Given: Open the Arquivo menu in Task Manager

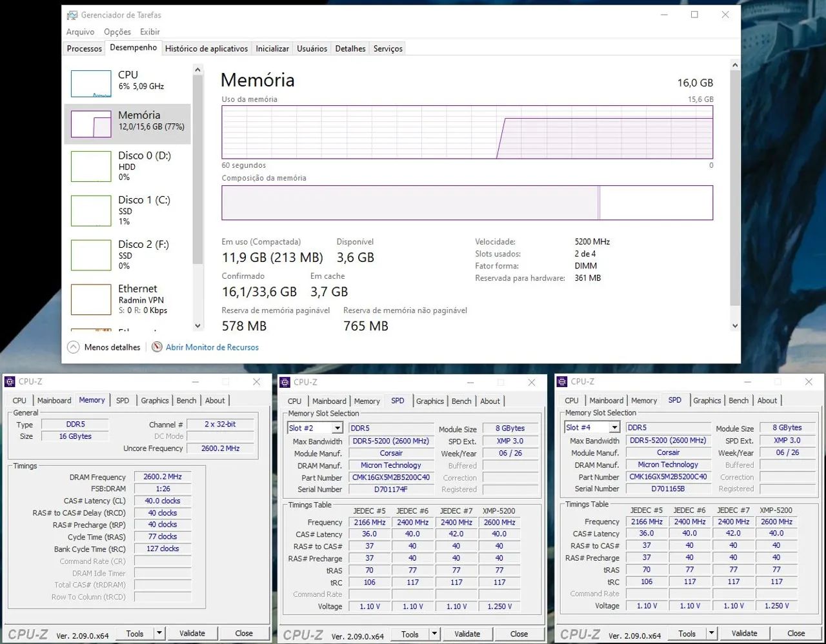Looking at the screenshot, I should coord(80,32).
